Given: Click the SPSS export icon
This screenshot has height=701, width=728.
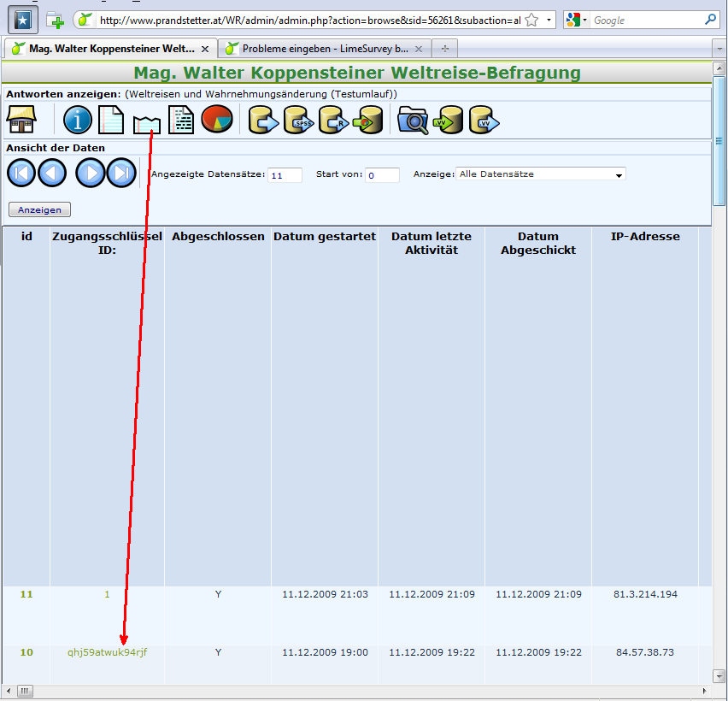Looking at the screenshot, I should point(299,121).
